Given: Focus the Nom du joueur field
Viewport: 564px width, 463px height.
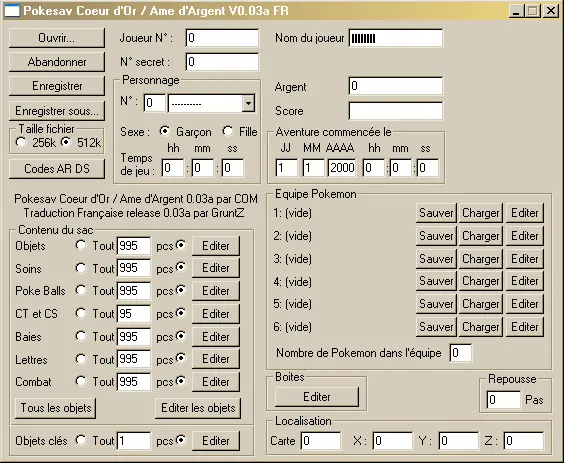Looking at the screenshot, I should [396, 38].
